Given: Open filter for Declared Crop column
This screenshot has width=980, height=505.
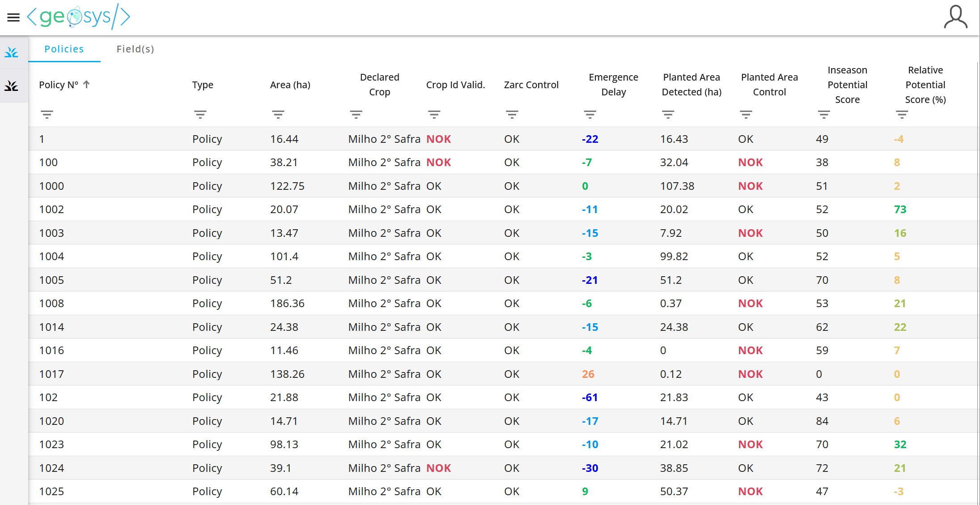Looking at the screenshot, I should [x=356, y=115].
